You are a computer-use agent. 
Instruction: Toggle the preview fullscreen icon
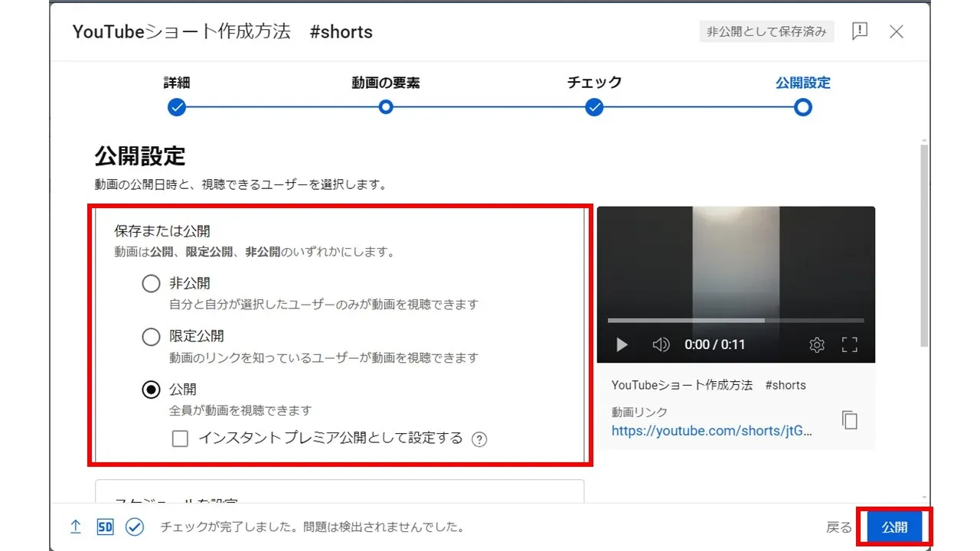tap(850, 345)
